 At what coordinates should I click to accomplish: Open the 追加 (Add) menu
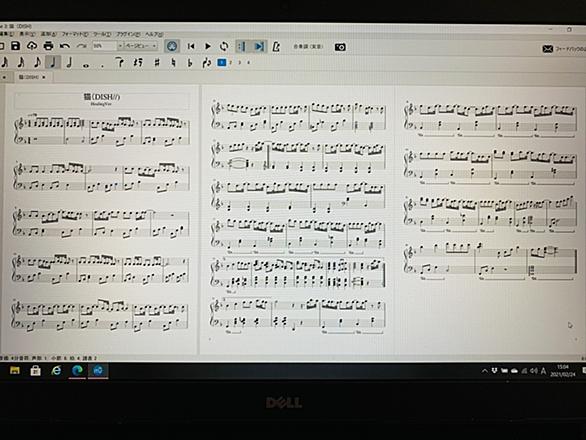[48, 34]
